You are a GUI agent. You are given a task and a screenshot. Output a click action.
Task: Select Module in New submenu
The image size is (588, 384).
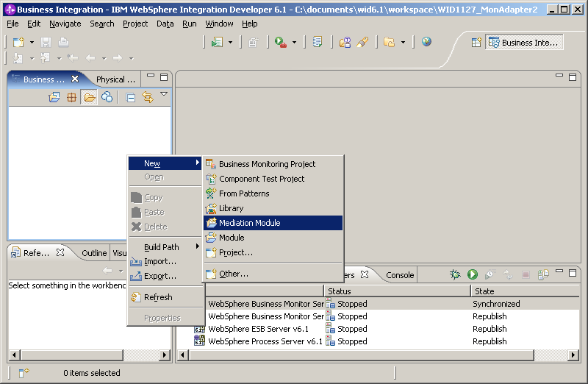point(273,238)
